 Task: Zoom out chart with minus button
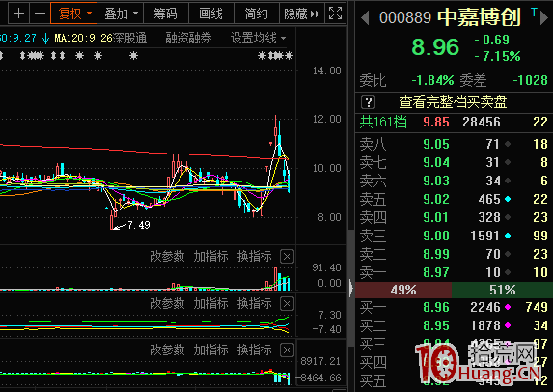(40, 14)
